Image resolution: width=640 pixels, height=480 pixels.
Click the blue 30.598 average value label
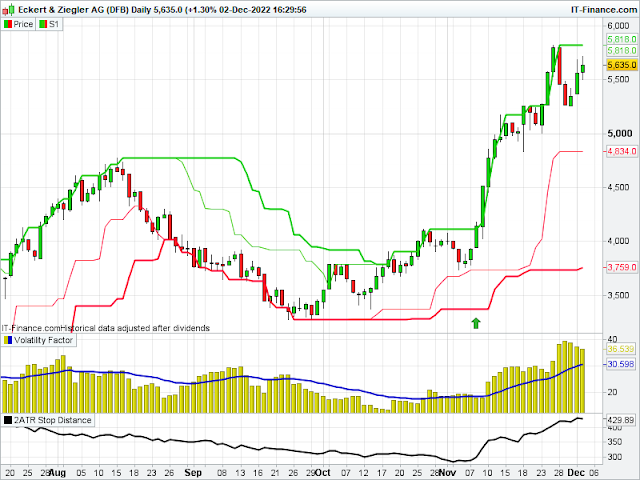click(620, 364)
